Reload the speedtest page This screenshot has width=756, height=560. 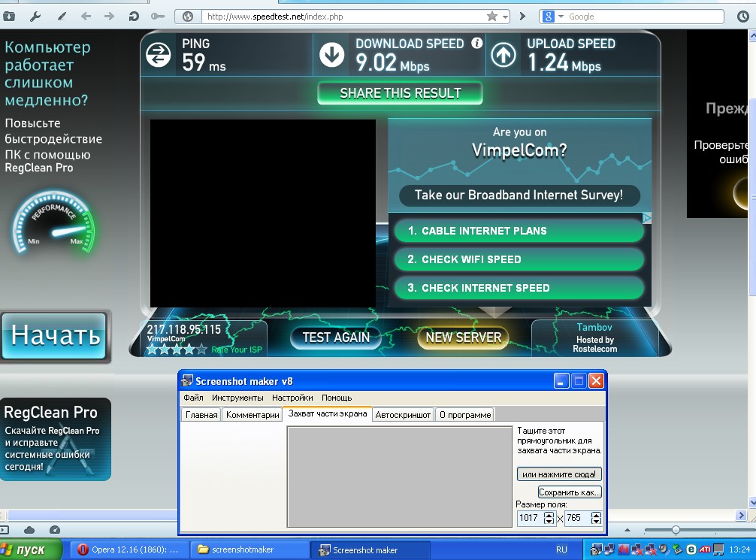pos(134,17)
